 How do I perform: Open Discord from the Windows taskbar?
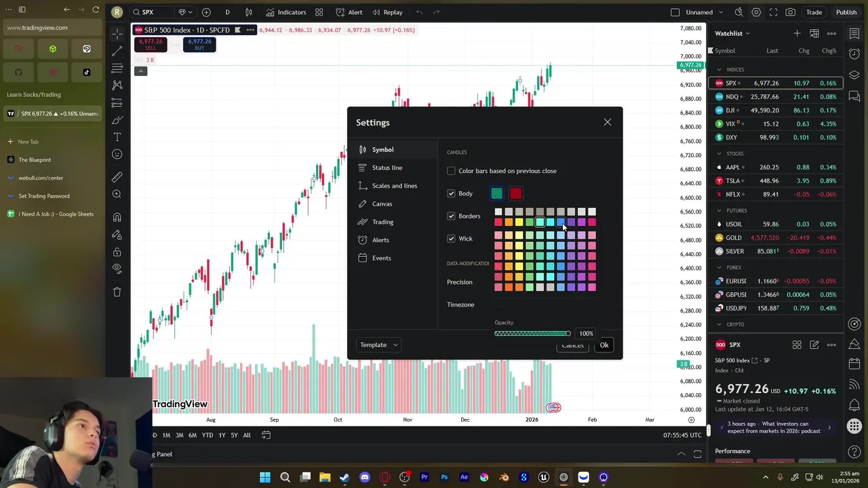coord(365,477)
